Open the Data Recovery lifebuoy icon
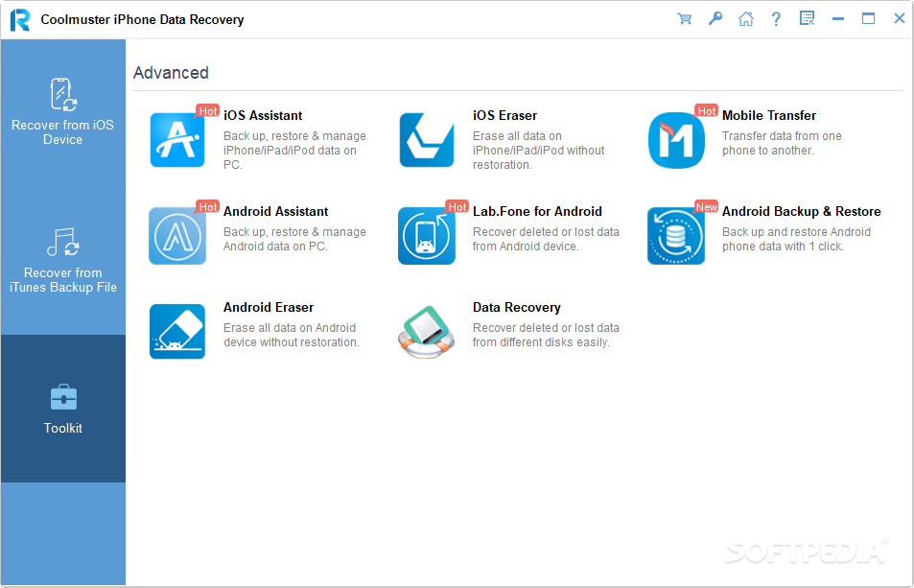914x588 pixels. pyautogui.click(x=426, y=332)
